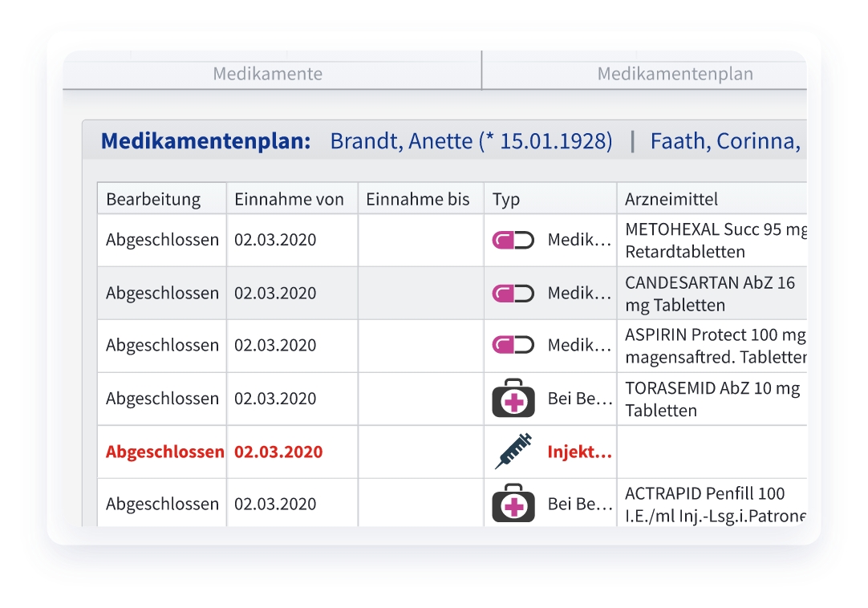This screenshot has width=868, height=608.
Task: Click the Einnahme von column header
Action: pyautogui.click(x=289, y=199)
